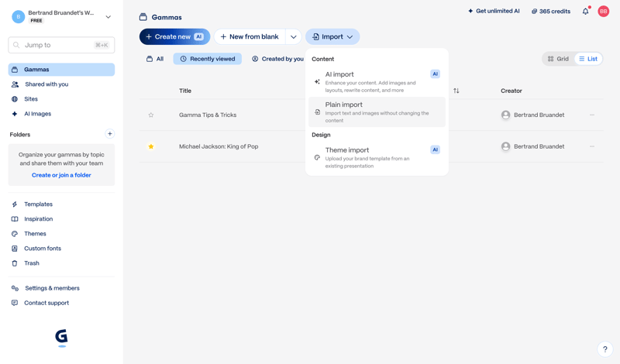620x364 pixels.
Task: Click Bertrand Bruandet avatar in second row
Action: (505, 146)
